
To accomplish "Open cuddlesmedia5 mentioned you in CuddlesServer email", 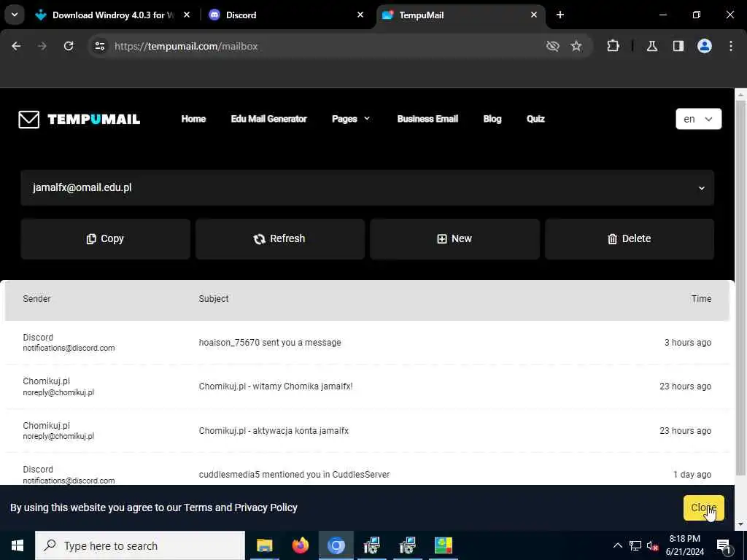I will 367,470.
